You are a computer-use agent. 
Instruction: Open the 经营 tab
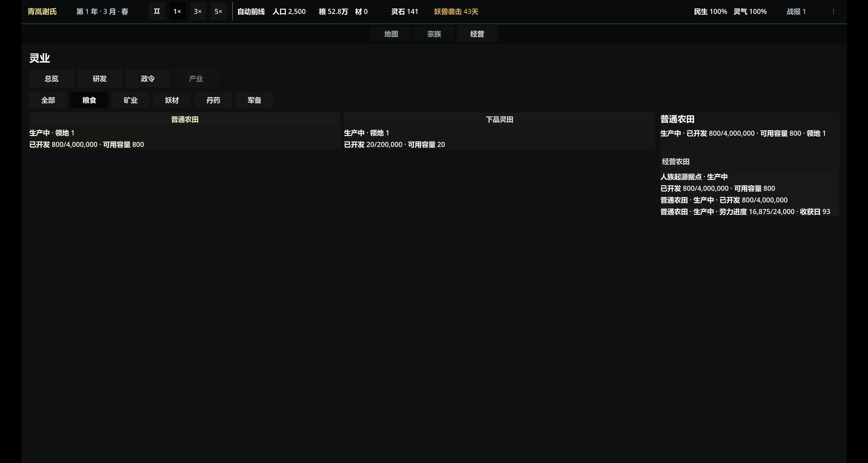[477, 34]
